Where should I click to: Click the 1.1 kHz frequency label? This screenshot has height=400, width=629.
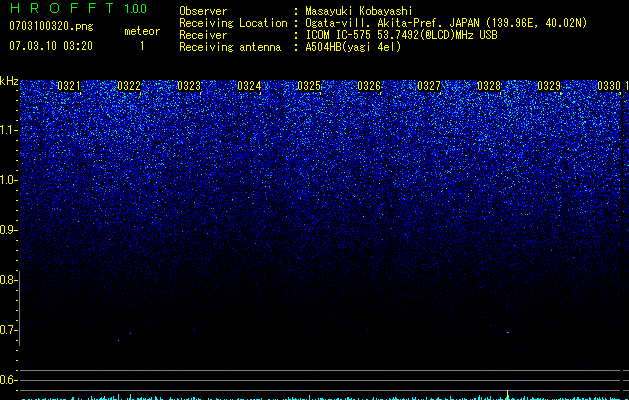tap(7, 130)
